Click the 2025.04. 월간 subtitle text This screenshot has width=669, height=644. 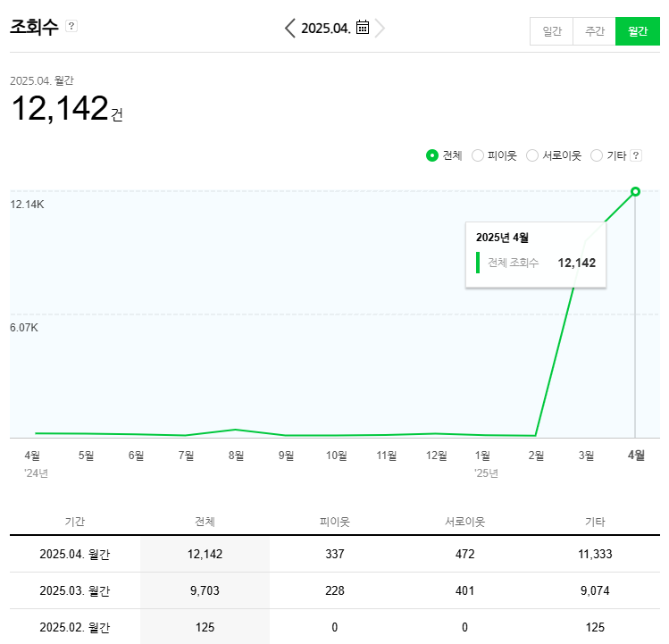click(x=42, y=80)
